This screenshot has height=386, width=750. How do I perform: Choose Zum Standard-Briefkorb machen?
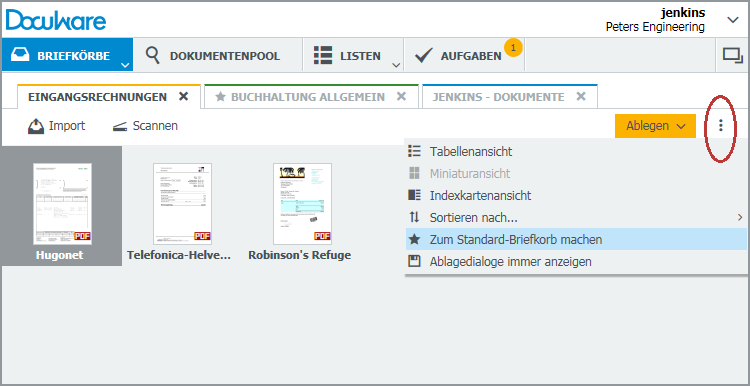(576, 239)
